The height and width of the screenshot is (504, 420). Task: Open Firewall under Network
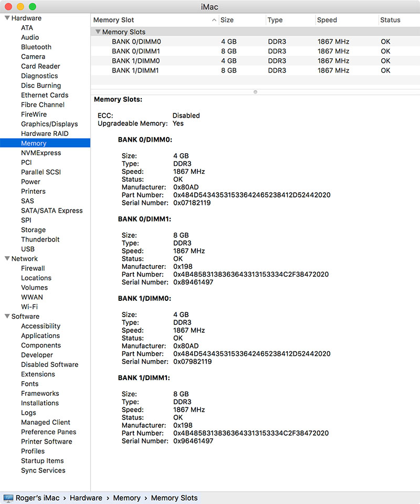[33, 268]
